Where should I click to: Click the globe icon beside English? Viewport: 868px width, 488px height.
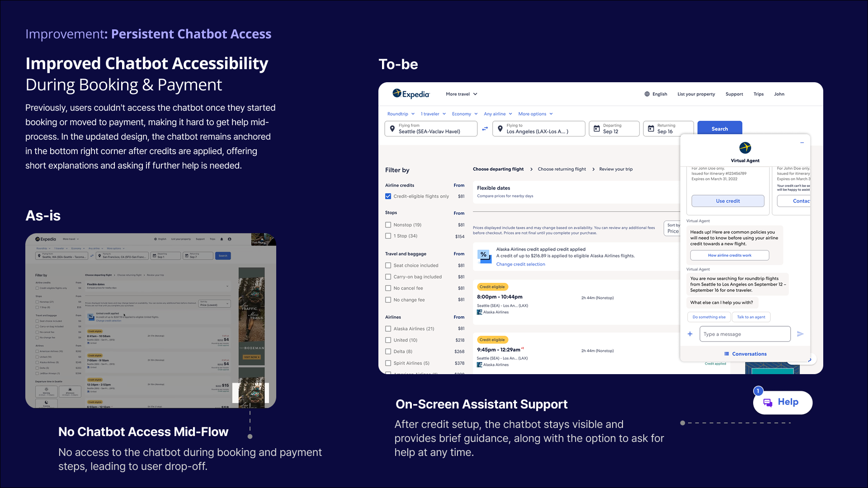[647, 94]
